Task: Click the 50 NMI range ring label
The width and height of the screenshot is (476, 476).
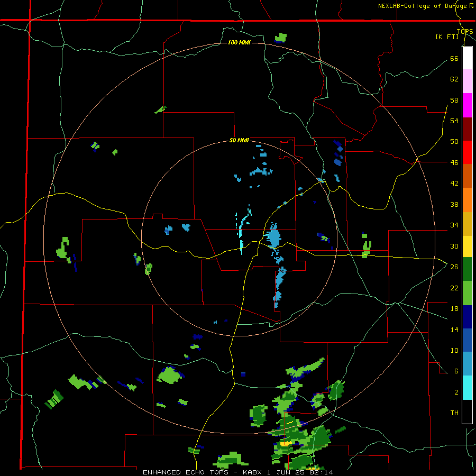Action: point(239,140)
